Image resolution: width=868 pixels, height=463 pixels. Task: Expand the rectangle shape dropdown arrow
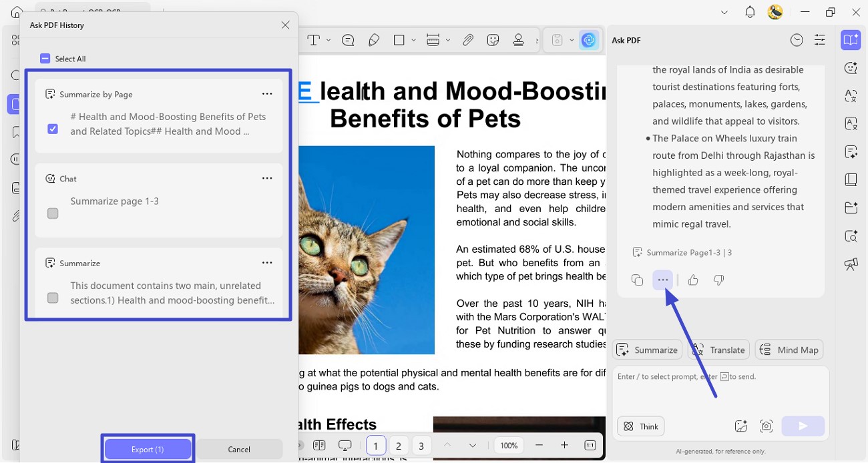click(x=413, y=40)
